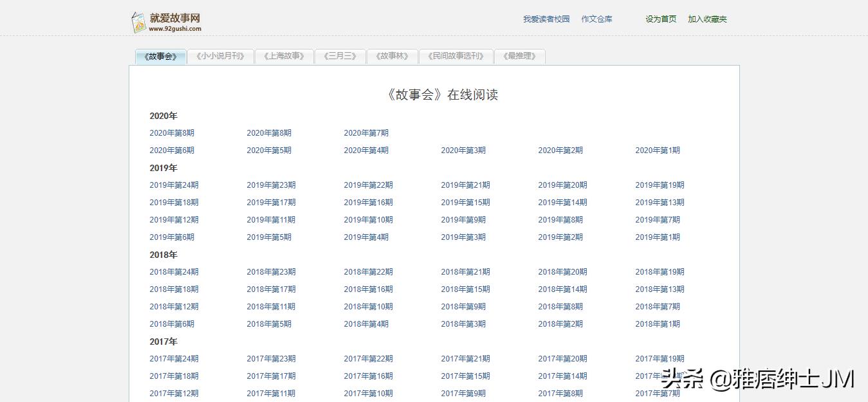Viewport: 868px width, 402px height.
Task: Switch to the 《故事会》 tab
Action: [x=161, y=57]
